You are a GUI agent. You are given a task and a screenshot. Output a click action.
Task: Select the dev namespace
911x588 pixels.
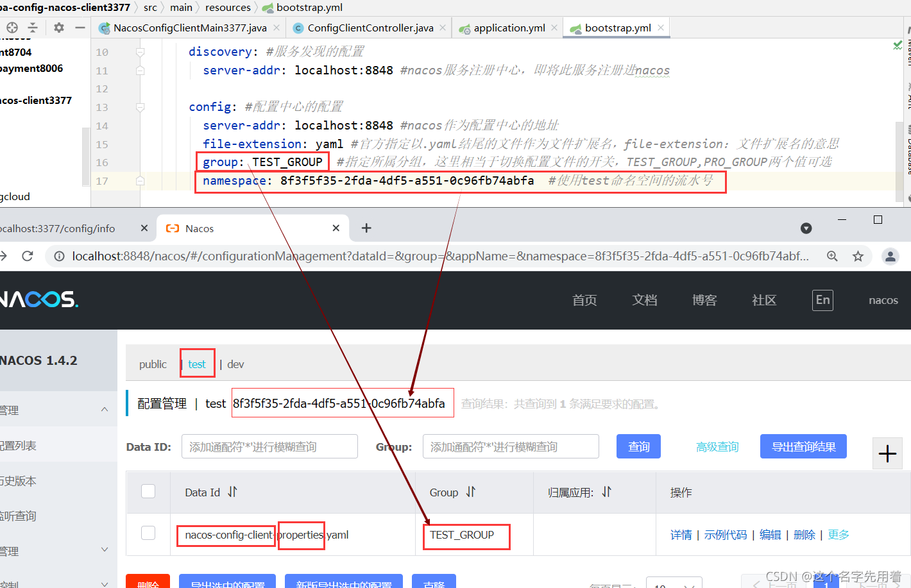pos(235,364)
